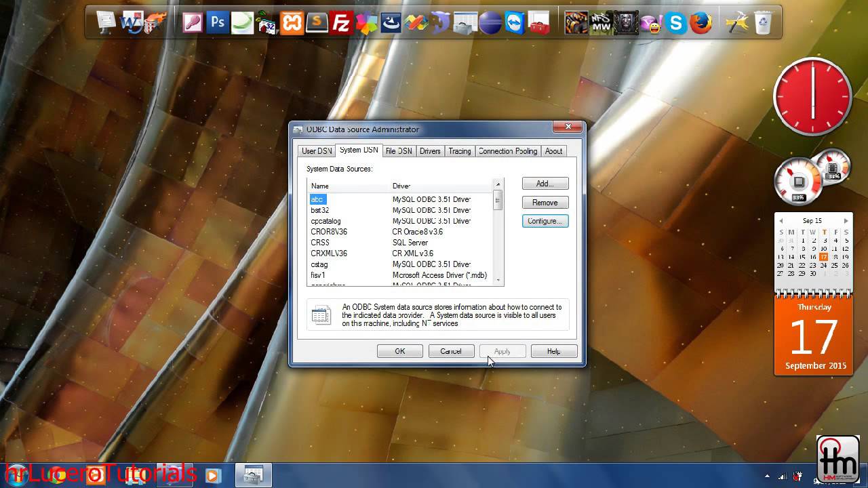The width and height of the screenshot is (868, 488).
Task: Click the Configure... button
Action: click(545, 221)
